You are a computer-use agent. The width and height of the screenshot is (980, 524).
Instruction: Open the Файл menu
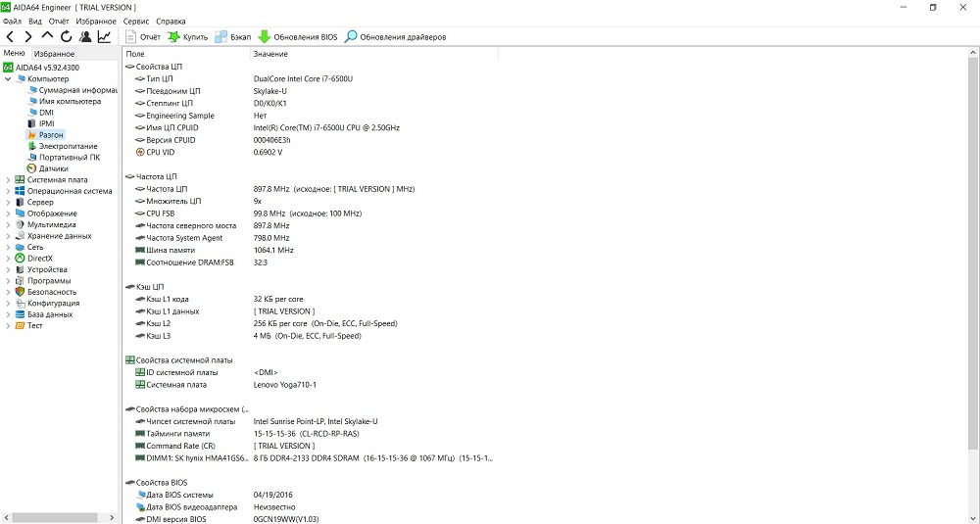(x=12, y=22)
